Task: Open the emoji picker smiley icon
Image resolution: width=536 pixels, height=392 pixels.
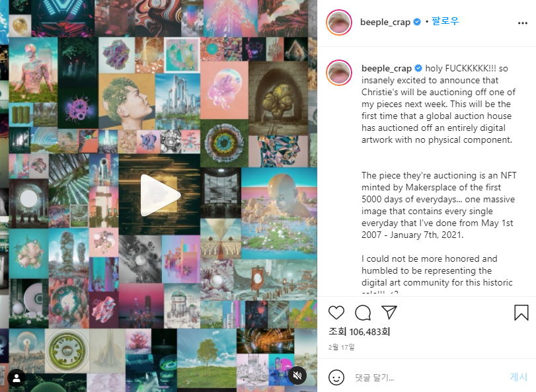Action: click(x=336, y=377)
